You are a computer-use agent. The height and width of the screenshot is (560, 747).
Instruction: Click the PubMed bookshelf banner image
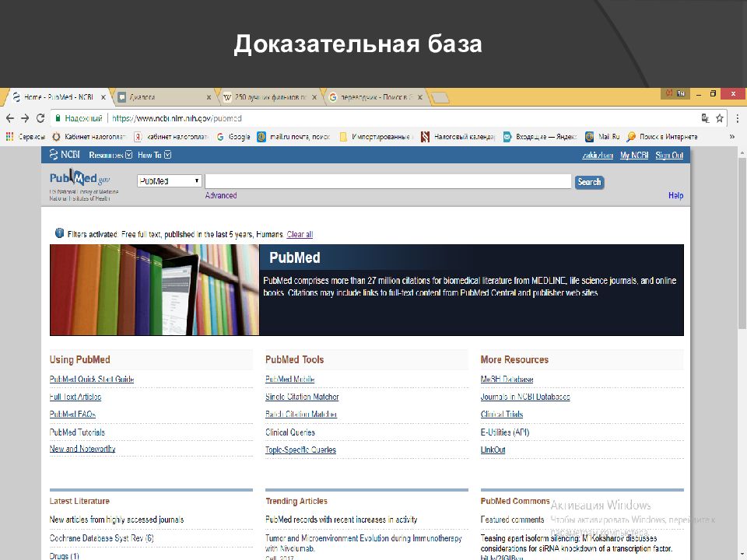(x=154, y=289)
